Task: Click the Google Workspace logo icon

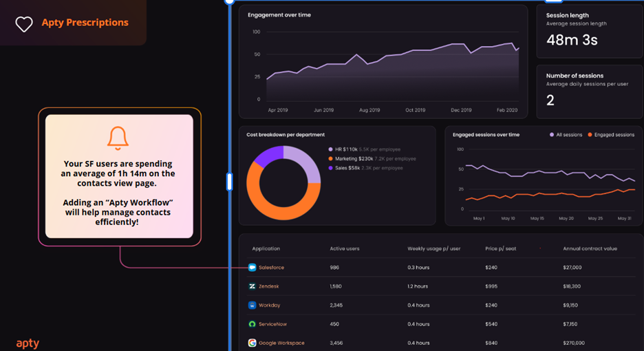Action: [x=253, y=343]
